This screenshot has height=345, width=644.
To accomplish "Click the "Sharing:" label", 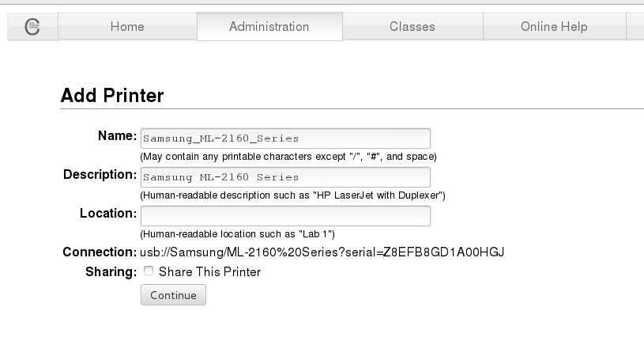I will pos(111,272).
